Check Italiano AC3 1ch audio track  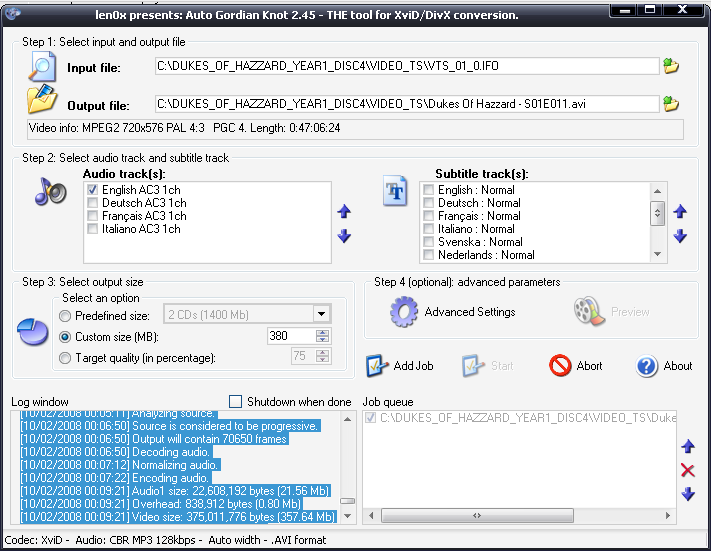coord(93,229)
